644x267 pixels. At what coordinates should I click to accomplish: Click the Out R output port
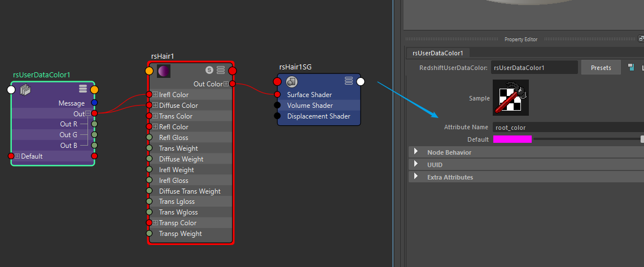coord(94,124)
